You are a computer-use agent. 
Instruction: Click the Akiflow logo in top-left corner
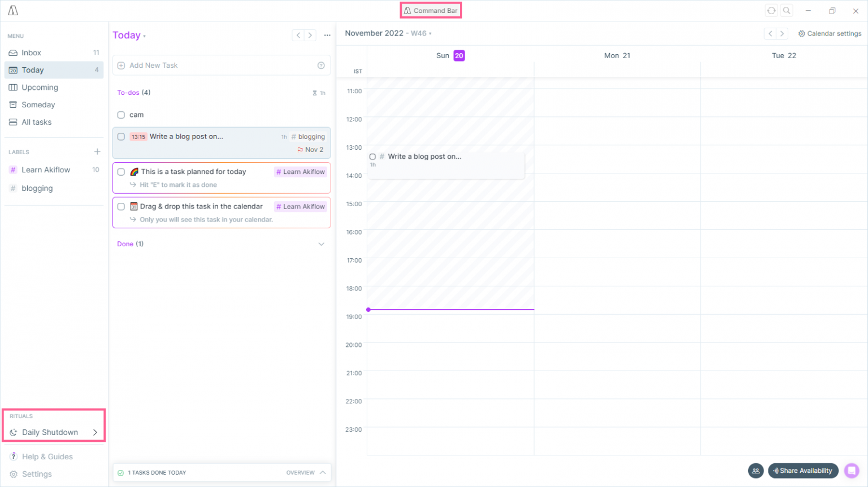tap(13, 11)
